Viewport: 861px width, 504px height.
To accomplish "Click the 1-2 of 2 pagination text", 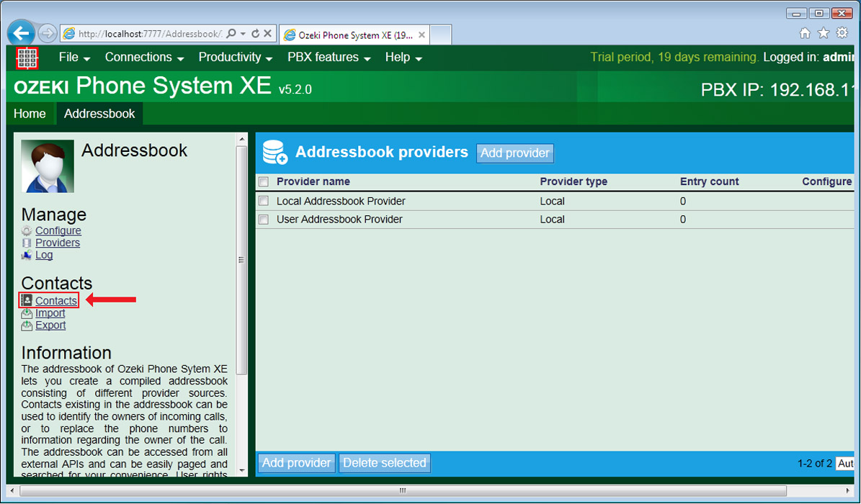I will (815, 464).
